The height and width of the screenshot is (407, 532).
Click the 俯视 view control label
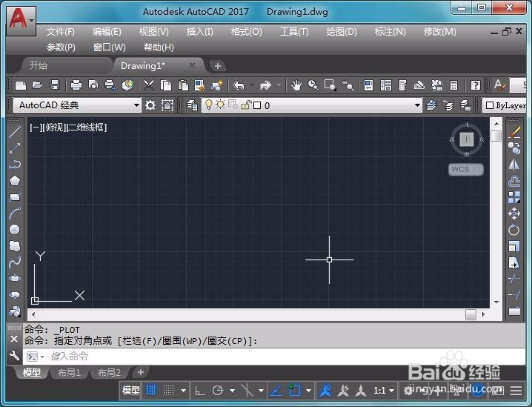pyautogui.click(x=54, y=128)
